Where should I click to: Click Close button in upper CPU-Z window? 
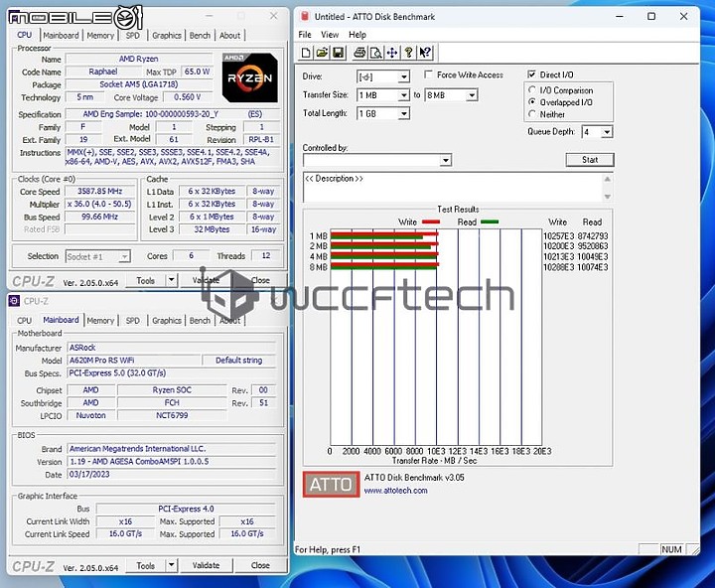[x=260, y=280]
